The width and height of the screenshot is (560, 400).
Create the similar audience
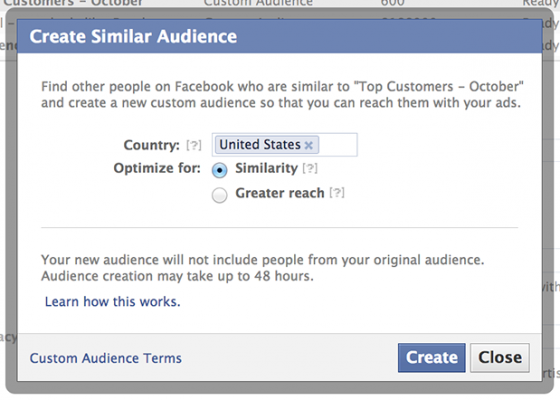tap(431, 358)
